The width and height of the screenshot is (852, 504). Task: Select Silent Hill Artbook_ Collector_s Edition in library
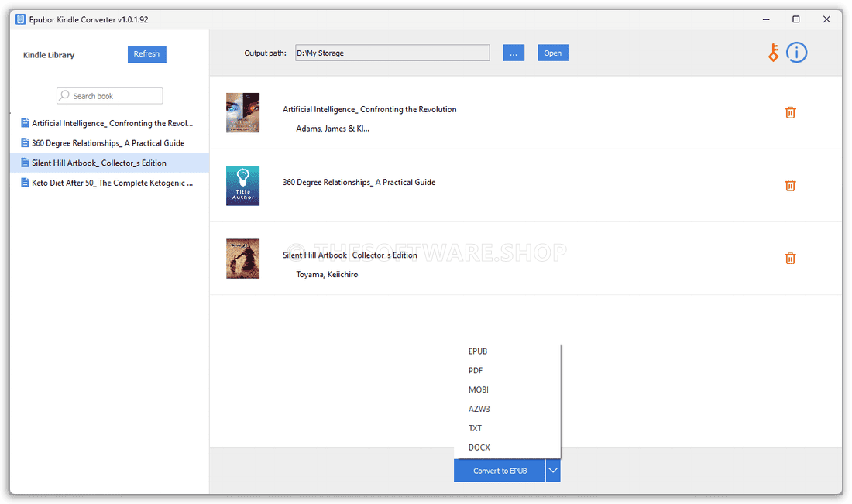click(109, 163)
